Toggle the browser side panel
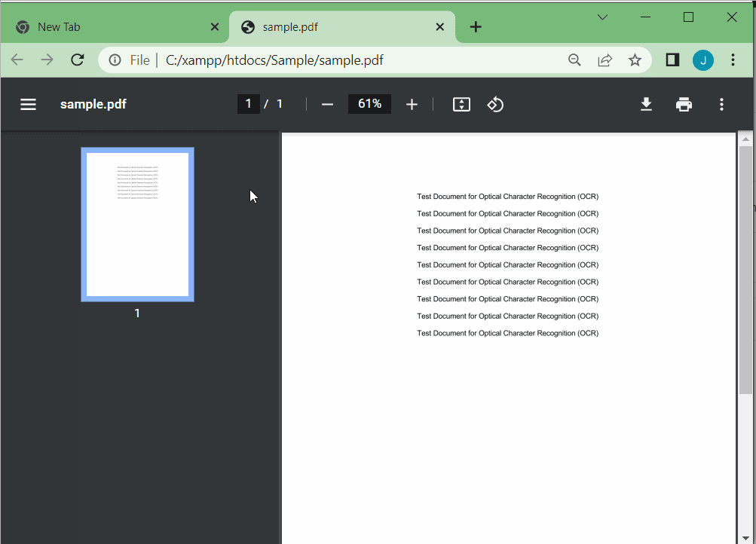Viewport: 756px width, 544px height. tap(672, 60)
